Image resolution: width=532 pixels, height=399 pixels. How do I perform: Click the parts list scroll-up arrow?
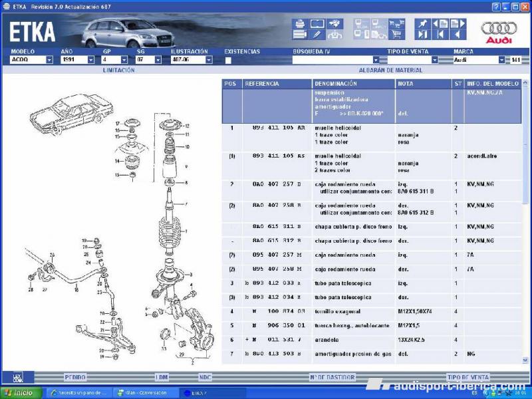coord(525,82)
